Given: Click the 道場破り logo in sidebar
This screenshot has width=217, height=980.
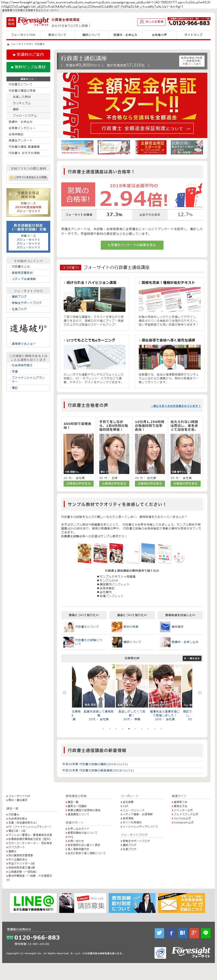Looking at the screenshot, I should [x=28, y=329].
